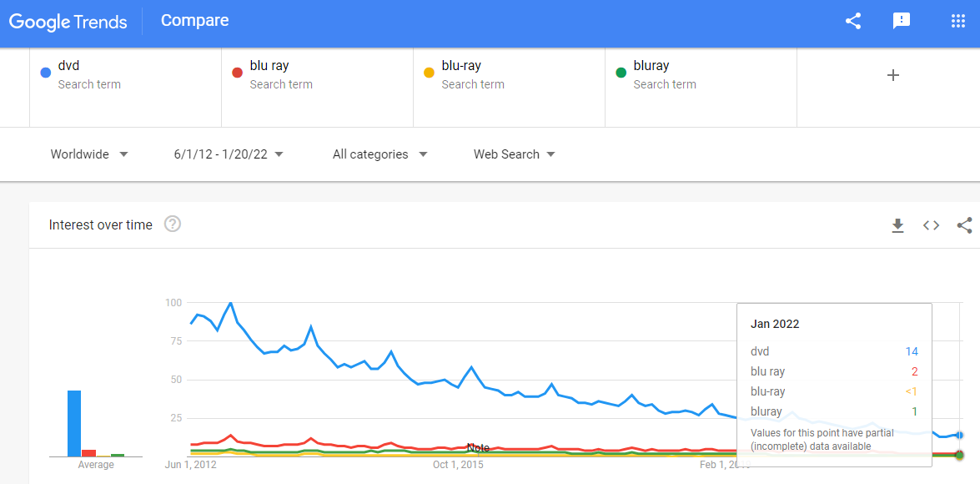
Task: Click the Compare header label
Action: coord(194,21)
